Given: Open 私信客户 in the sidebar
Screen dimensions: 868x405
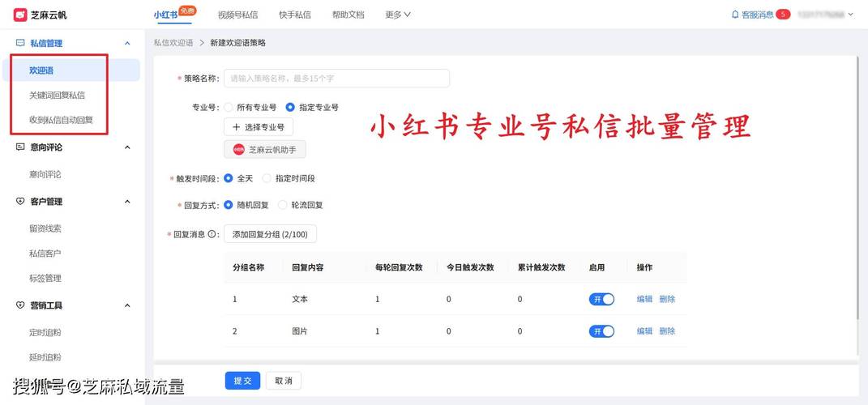Looking at the screenshot, I should coord(45,254).
